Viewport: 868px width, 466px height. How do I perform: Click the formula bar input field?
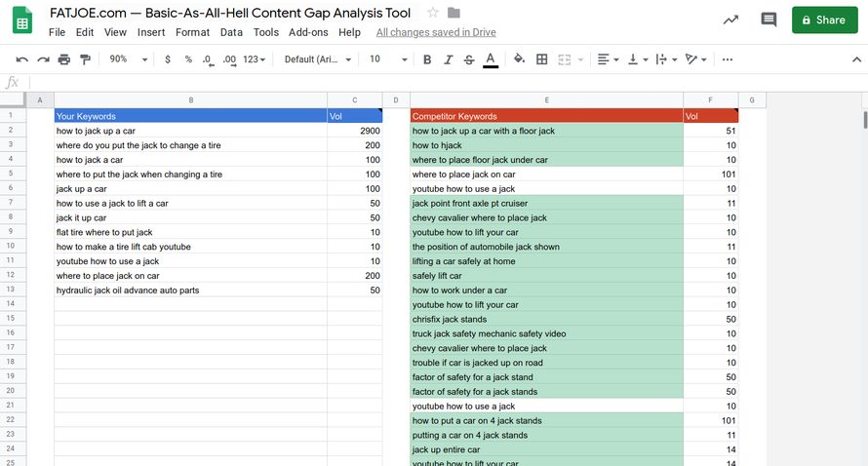click(x=439, y=83)
